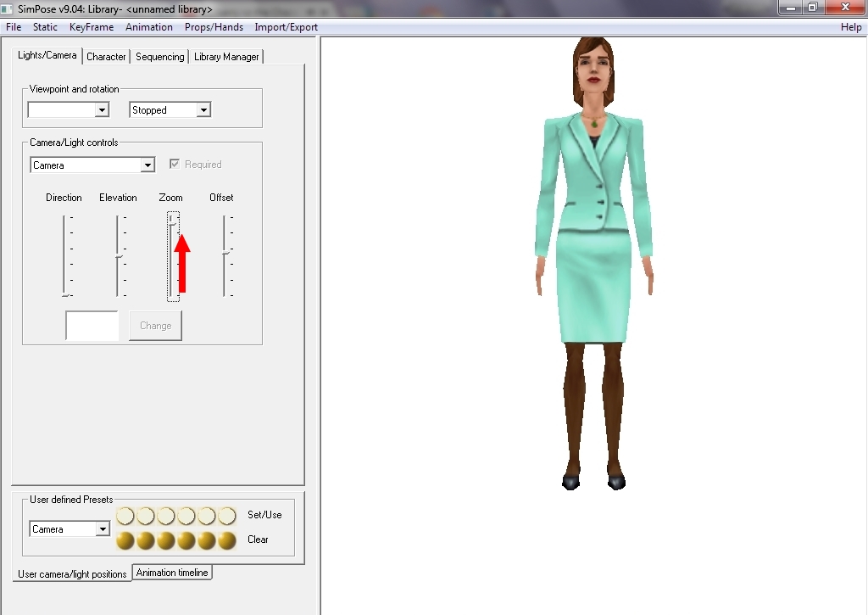Open the KeyFrame menu
868x615 pixels.
92,27
